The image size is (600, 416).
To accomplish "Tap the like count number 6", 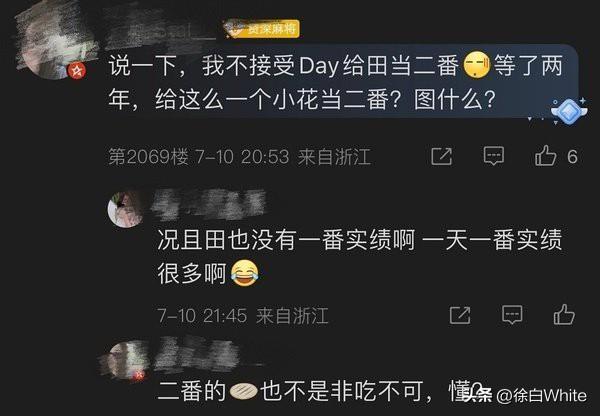I will point(572,157).
